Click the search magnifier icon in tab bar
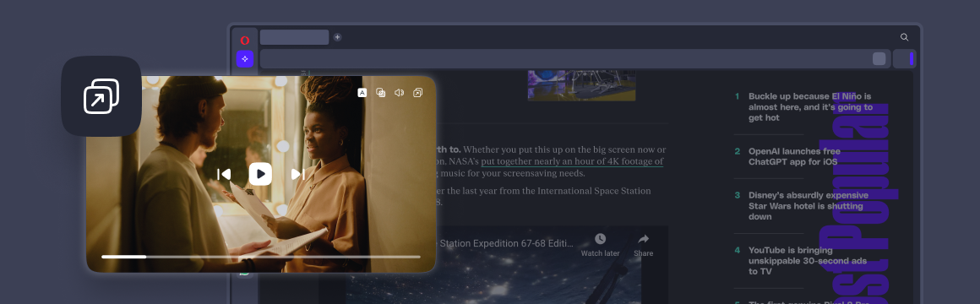980x304 pixels. click(904, 37)
